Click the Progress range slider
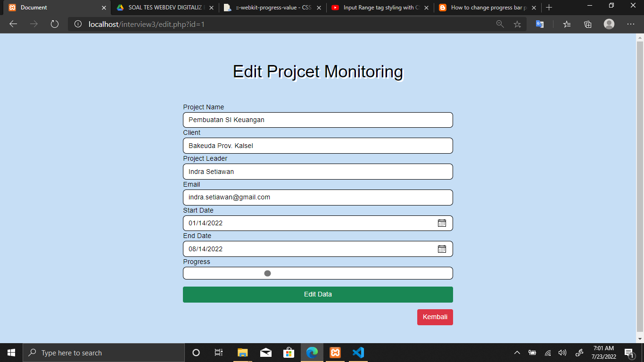The height and width of the screenshot is (362, 644). tap(318, 273)
